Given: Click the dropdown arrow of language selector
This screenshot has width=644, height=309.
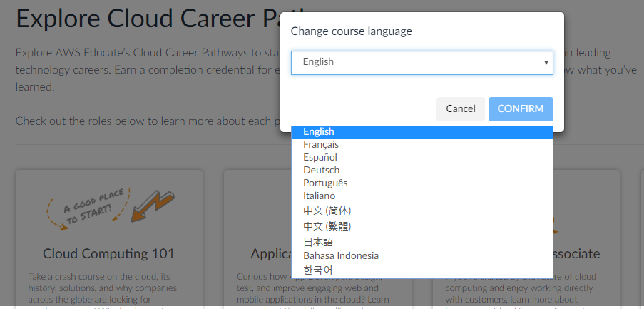Looking at the screenshot, I should pos(546,63).
